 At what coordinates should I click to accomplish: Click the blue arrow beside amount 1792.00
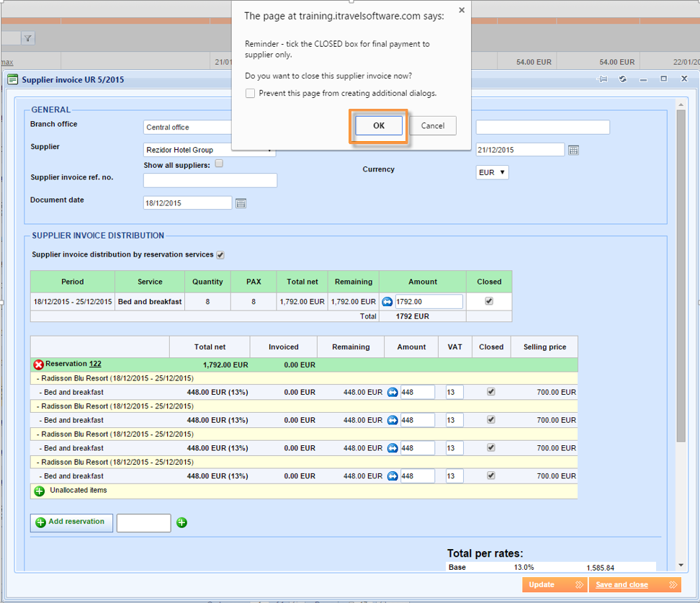(387, 302)
